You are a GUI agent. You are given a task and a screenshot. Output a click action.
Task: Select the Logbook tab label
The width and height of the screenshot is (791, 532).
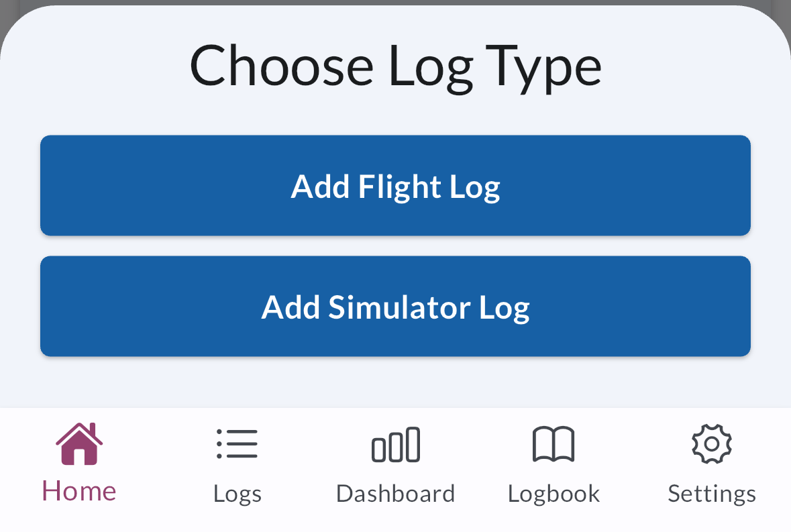(x=553, y=494)
